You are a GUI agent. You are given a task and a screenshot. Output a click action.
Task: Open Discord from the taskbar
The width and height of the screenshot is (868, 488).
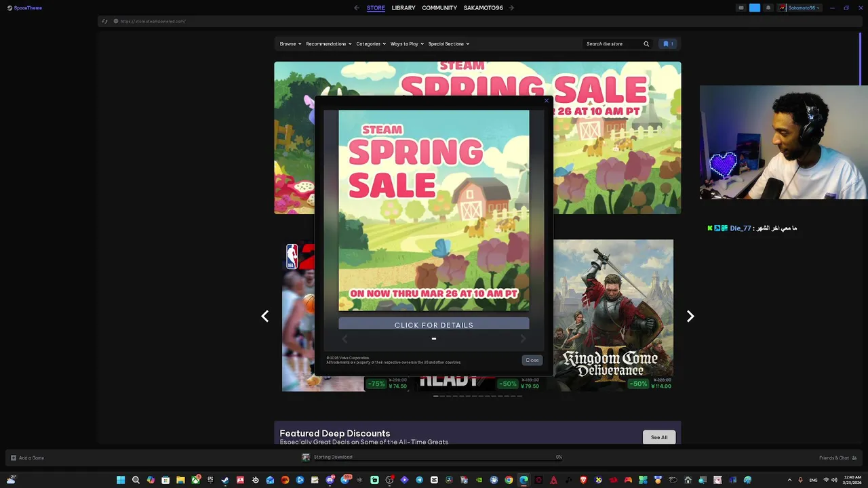[x=330, y=480]
